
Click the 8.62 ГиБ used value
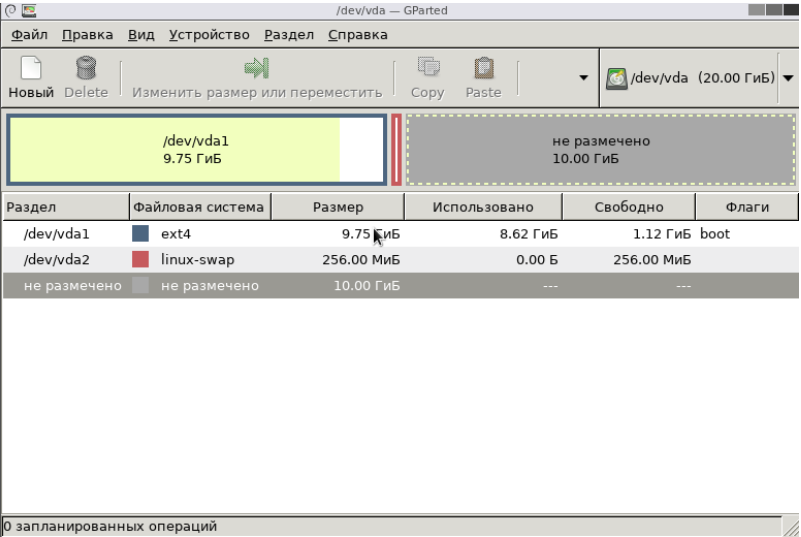click(529, 234)
